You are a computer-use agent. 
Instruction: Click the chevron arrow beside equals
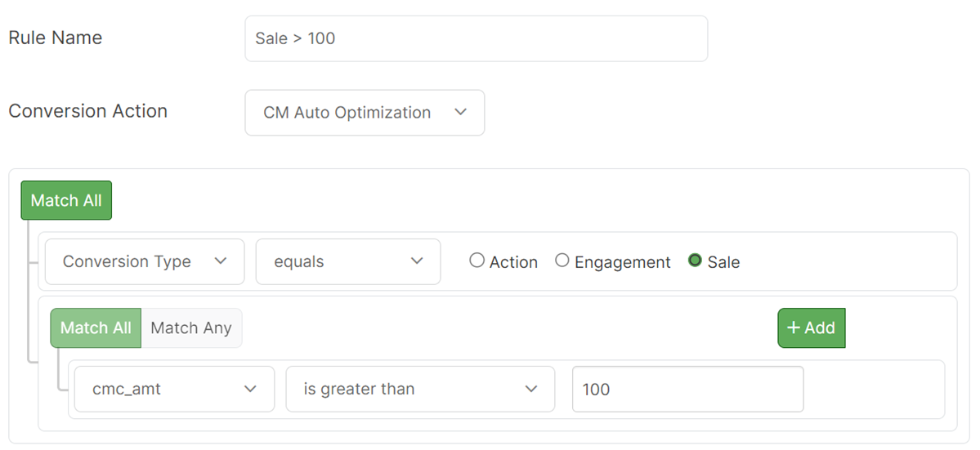point(417,261)
